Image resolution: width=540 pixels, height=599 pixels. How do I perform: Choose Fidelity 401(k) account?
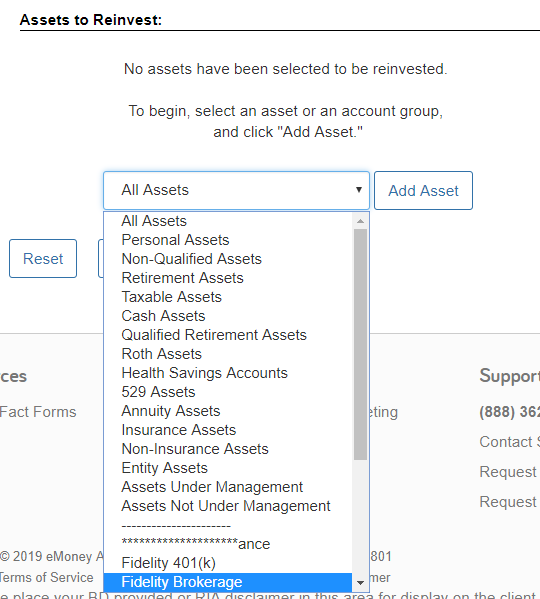[x=228, y=563]
